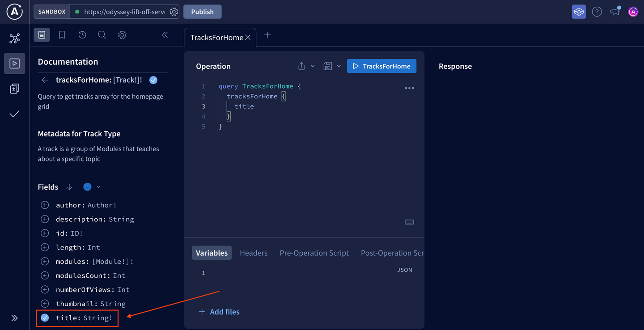Expand the dropdown chevron beside the share icon
The image size is (644, 330).
[312, 66]
